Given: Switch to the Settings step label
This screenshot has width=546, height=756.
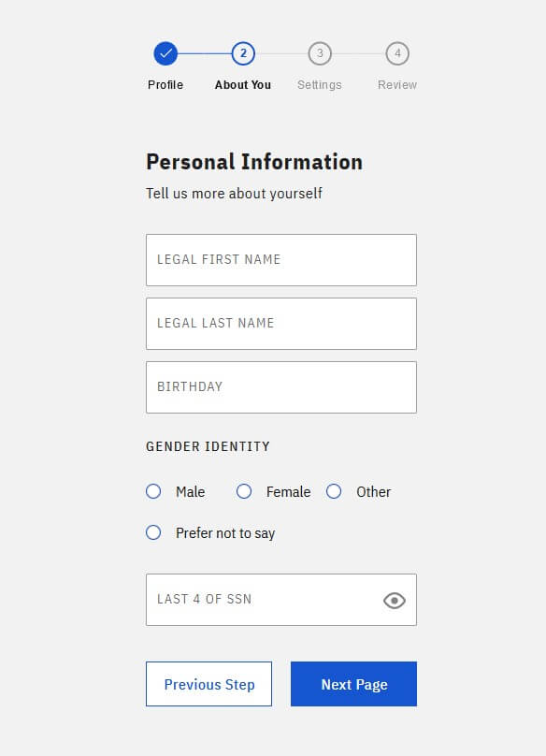Looking at the screenshot, I should pos(320,85).
